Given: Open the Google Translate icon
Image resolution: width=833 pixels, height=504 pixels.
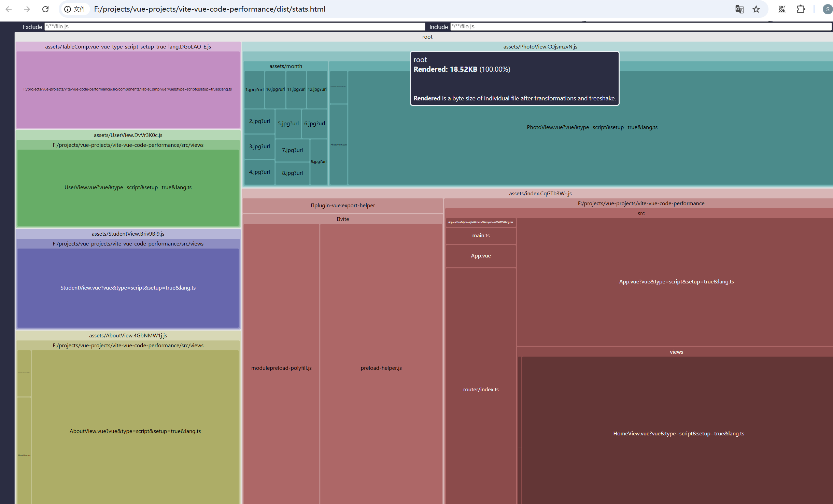Looking at the screenshot, I should click(739, 9).
